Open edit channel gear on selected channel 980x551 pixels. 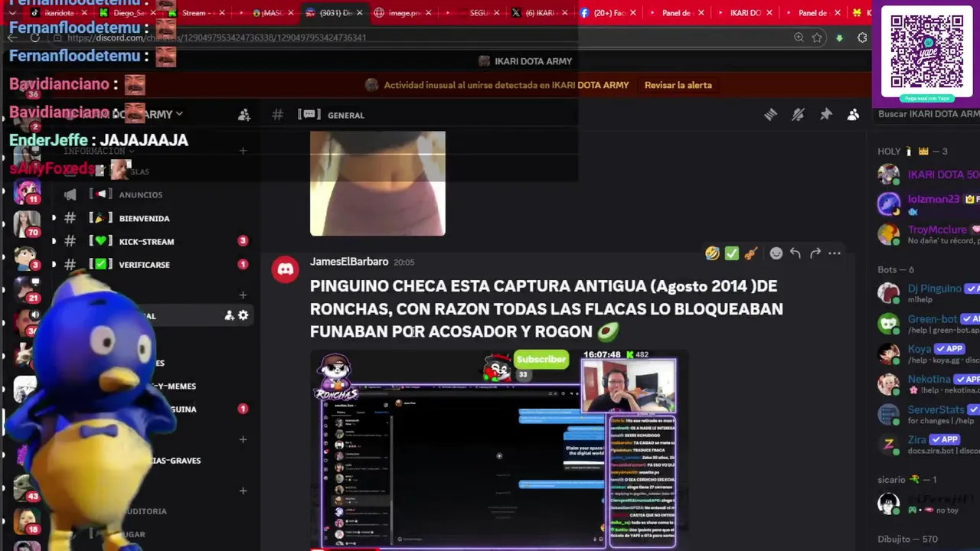click(x=243, y=315)
